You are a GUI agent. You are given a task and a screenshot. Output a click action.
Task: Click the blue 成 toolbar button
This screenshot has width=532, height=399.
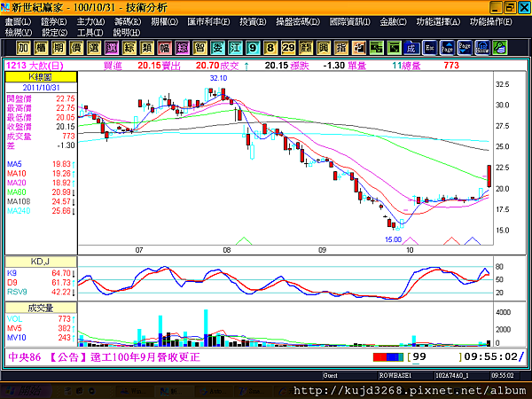point(411,48)
